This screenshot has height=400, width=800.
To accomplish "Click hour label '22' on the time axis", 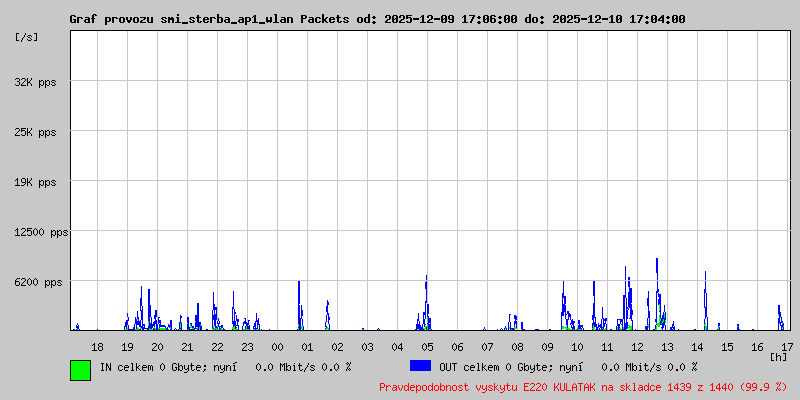I will coord(217,347).
